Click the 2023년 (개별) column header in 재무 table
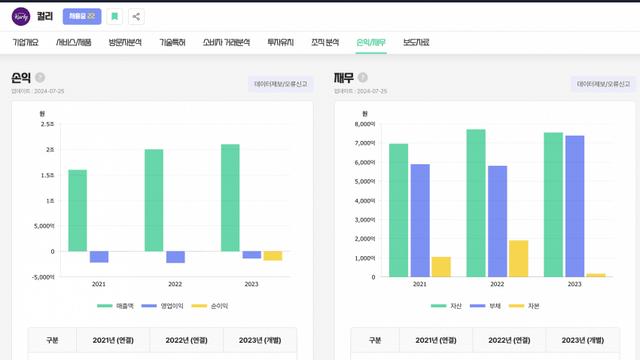This screenshot has width=640, height=360. [x=582, y=340]
